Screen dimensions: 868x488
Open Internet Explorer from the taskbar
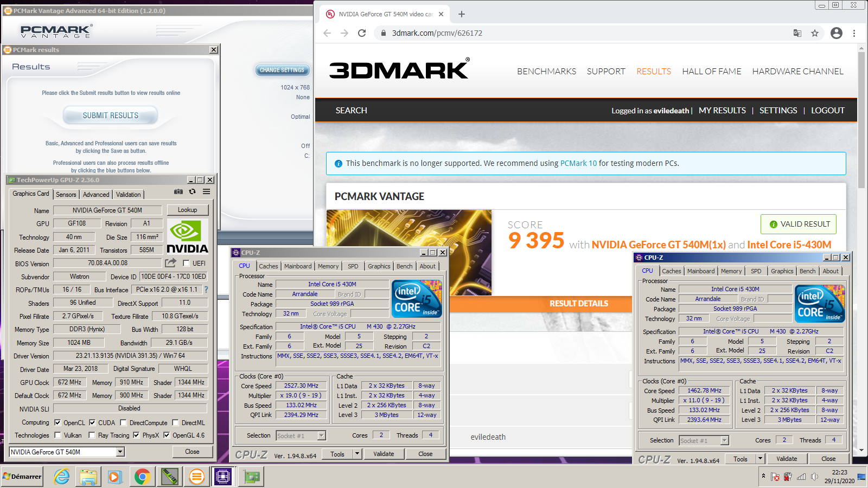click(62, 477)
